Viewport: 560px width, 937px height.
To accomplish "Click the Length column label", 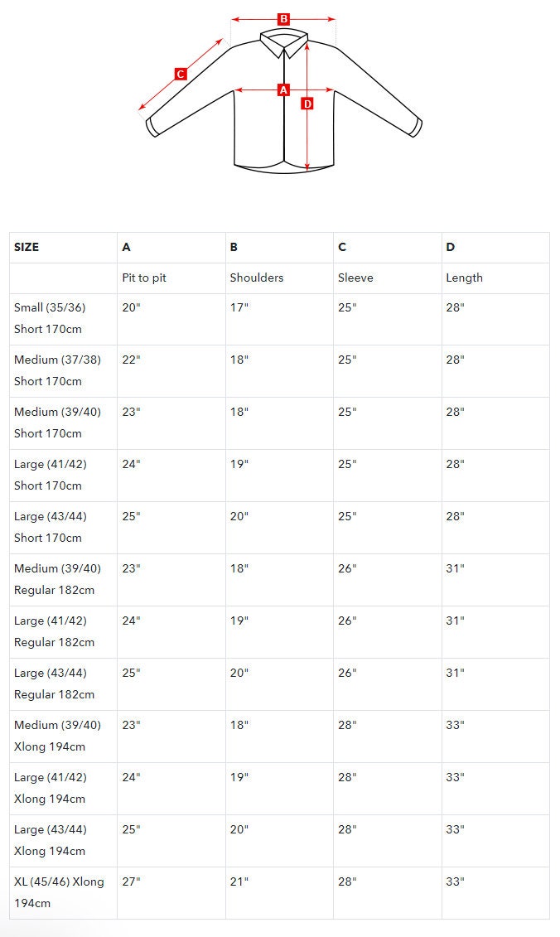I will click(464, 278).
